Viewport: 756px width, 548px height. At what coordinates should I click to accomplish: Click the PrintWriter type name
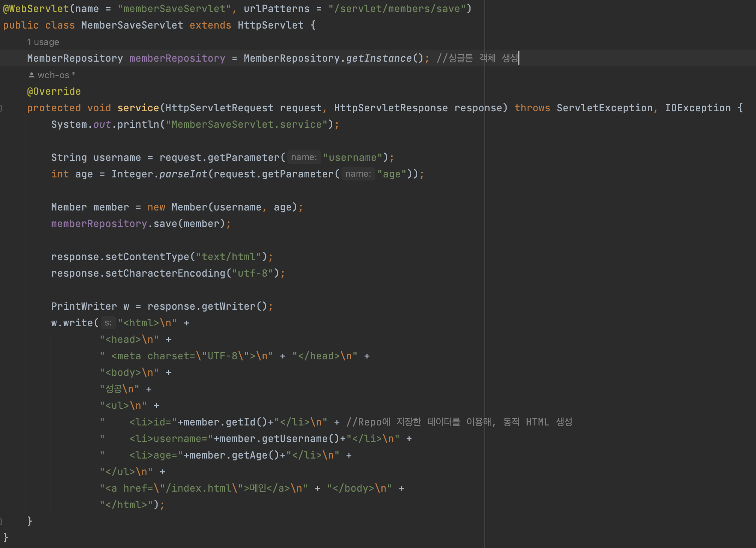click(84, 306)
